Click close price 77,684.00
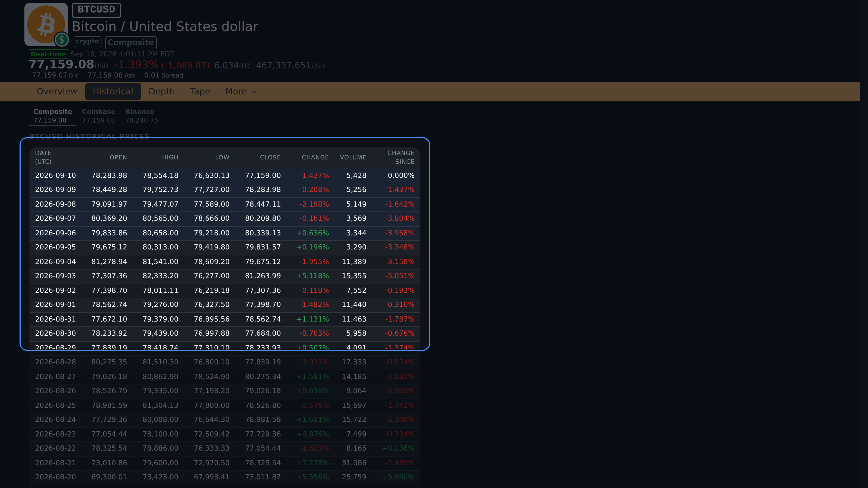868x488 pixels. pos(263,333)
